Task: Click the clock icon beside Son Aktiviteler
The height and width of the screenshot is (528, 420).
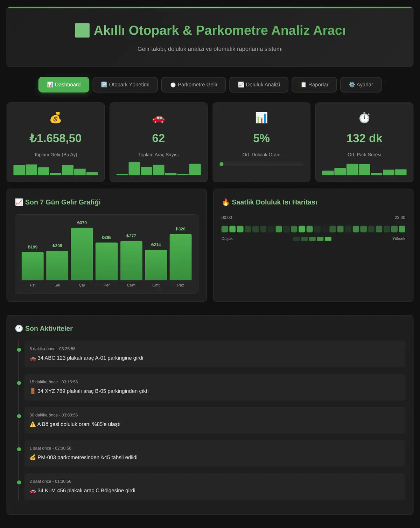Action: 19,328
